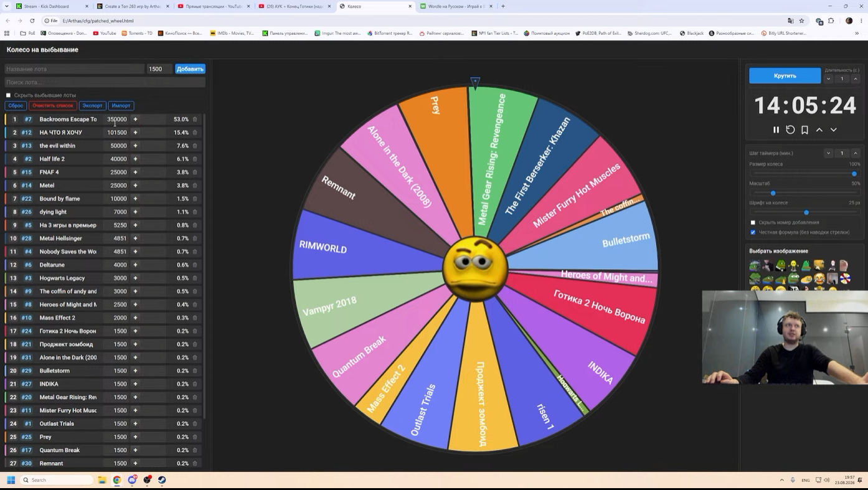Switch to the Wordle на Русском tab
Viewport: 868px width, 490px height.
[x=456, y=6]
